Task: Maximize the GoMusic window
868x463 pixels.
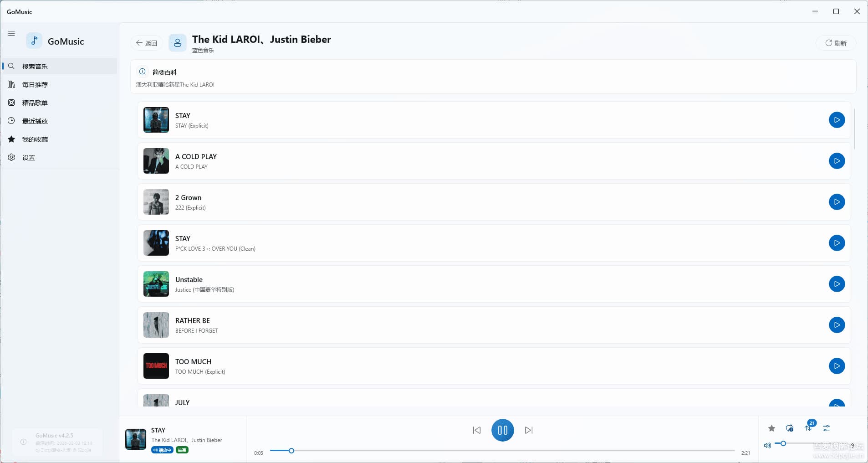Action: pyautogui.click(x=836, y=11)
